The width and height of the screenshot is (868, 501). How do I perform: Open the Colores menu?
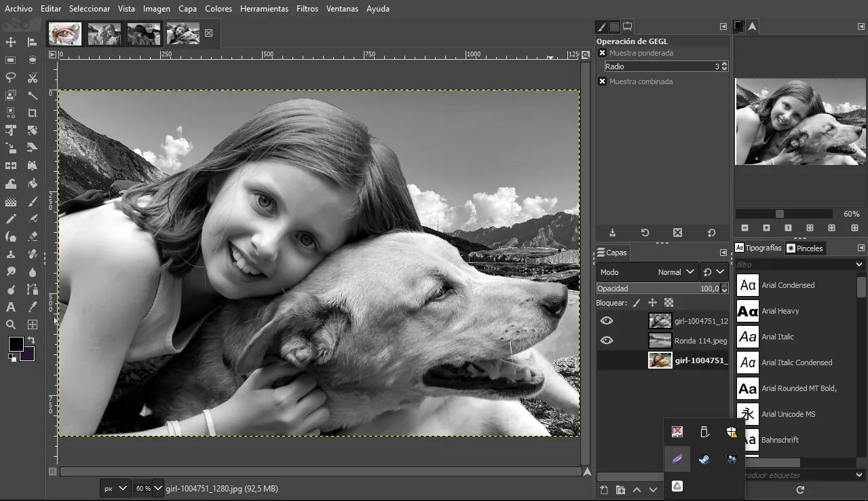click(219, 9)
